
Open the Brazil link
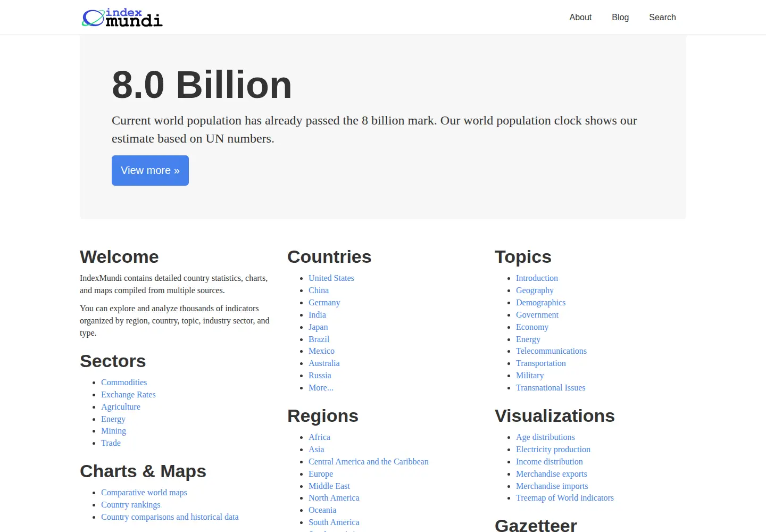pos(319,339)
